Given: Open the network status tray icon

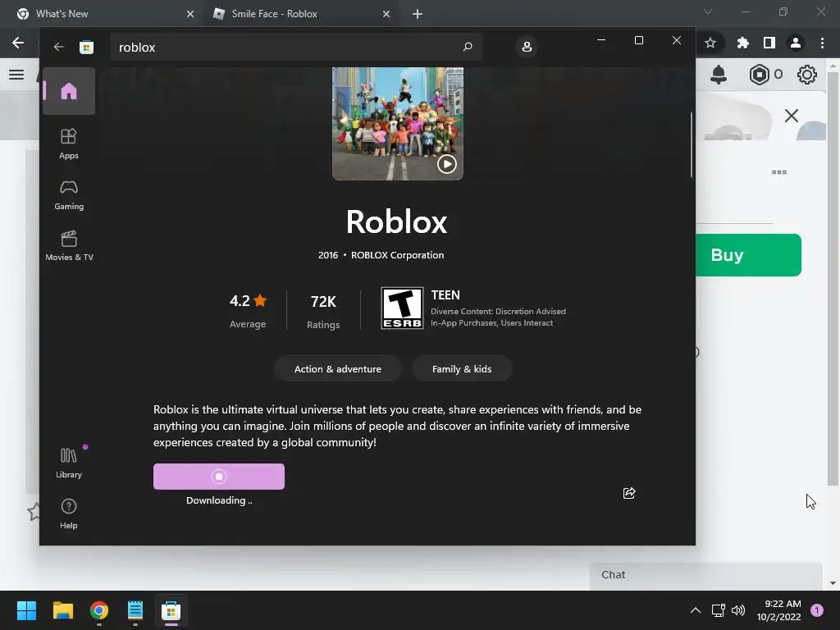Looking at the screenshot, I should (718, 610).
